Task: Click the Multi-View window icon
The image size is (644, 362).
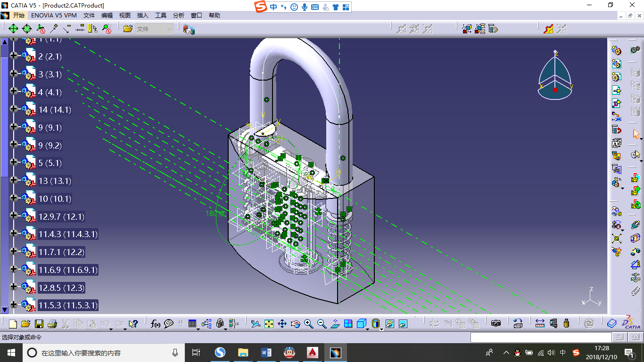Action: [x=348, y=324]
